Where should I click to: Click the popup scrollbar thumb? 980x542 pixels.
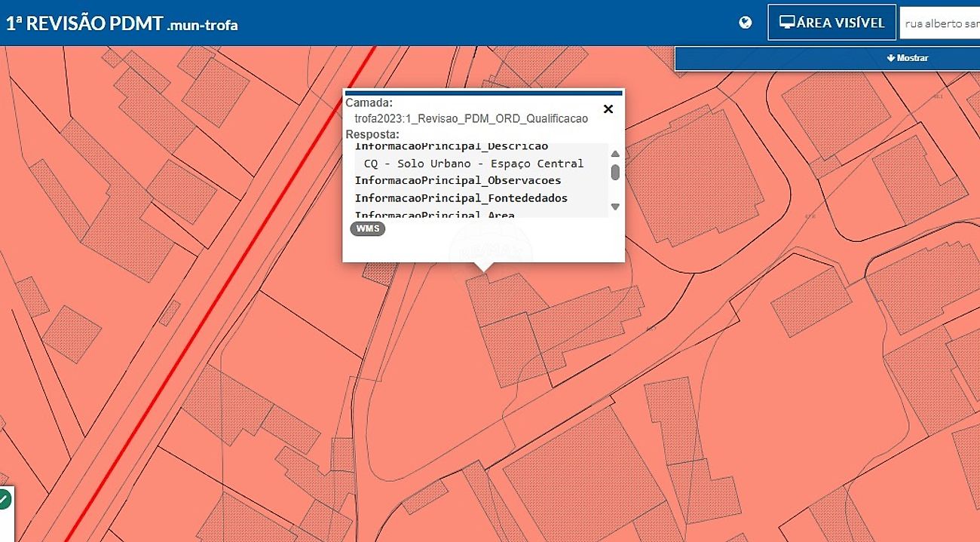(615, 173)
